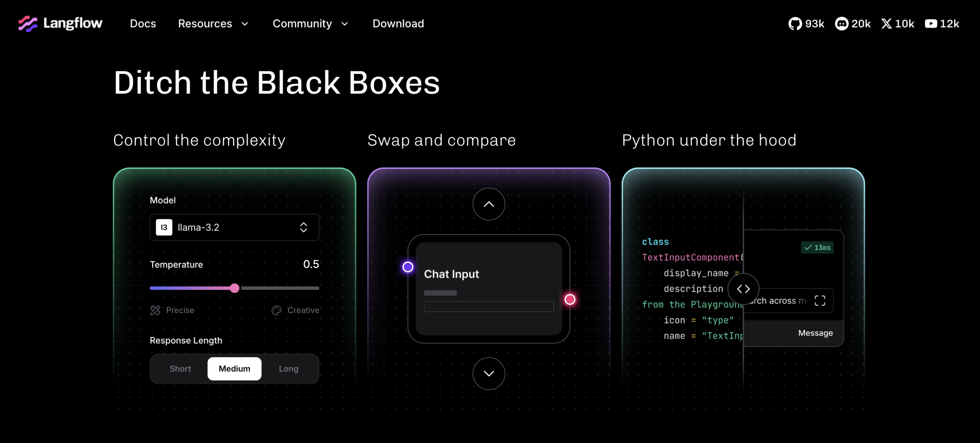Viewport: 980px width, 443px height.
Task: Click the Precise tools icon
Action: [155, 310]
